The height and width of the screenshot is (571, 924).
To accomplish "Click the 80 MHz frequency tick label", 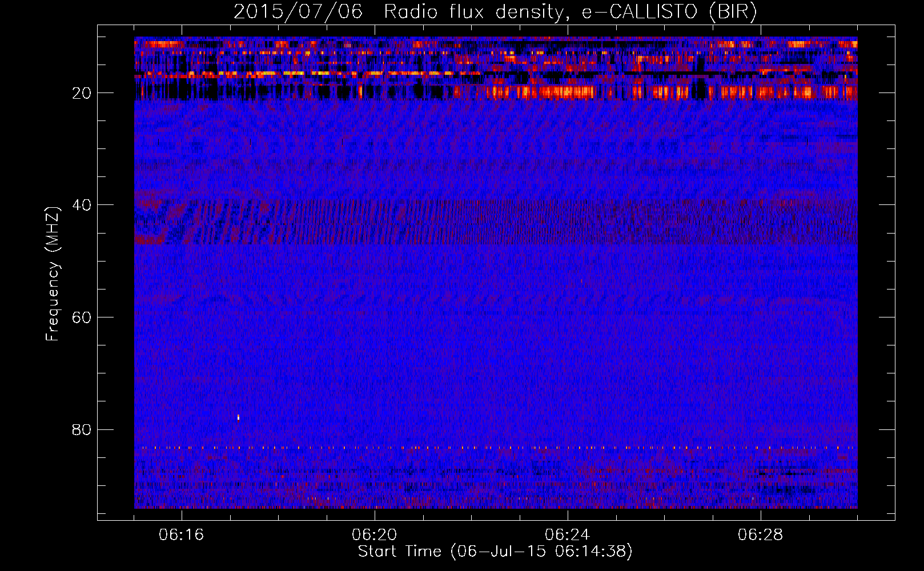I will [82, 429].
